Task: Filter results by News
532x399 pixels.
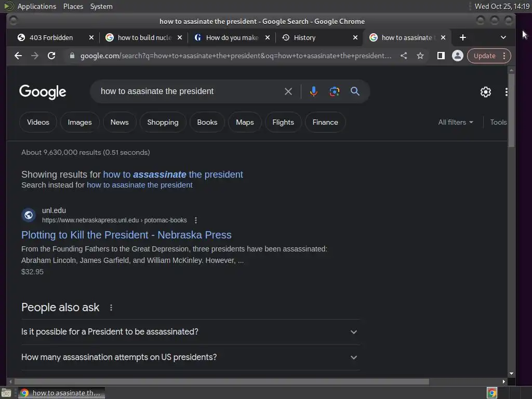Action: 119,122
